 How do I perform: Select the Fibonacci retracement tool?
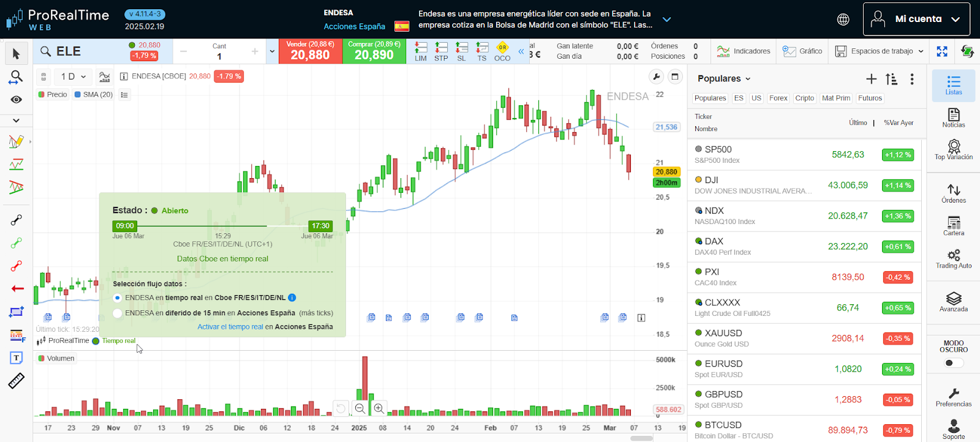(x=17, y=335)
